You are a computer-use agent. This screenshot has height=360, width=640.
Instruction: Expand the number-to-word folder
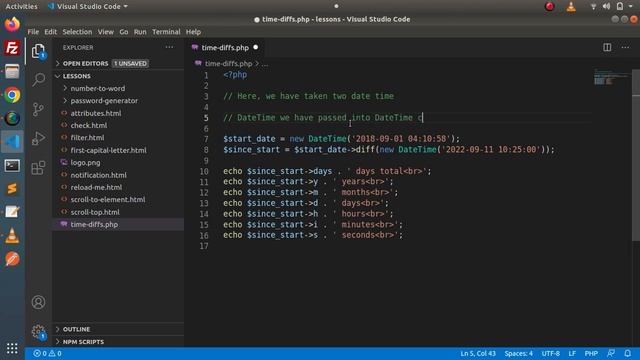(98, 88)
